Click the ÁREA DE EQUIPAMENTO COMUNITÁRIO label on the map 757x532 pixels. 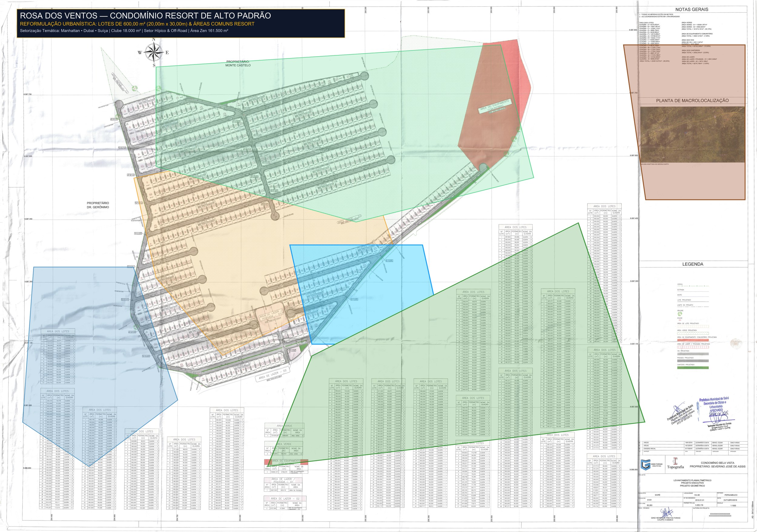494,107
